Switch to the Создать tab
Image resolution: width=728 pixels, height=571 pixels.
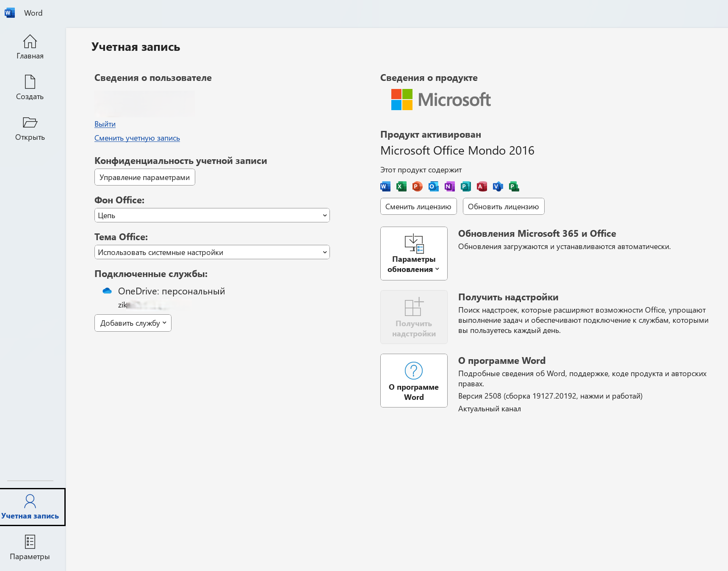tap(30, 88)
